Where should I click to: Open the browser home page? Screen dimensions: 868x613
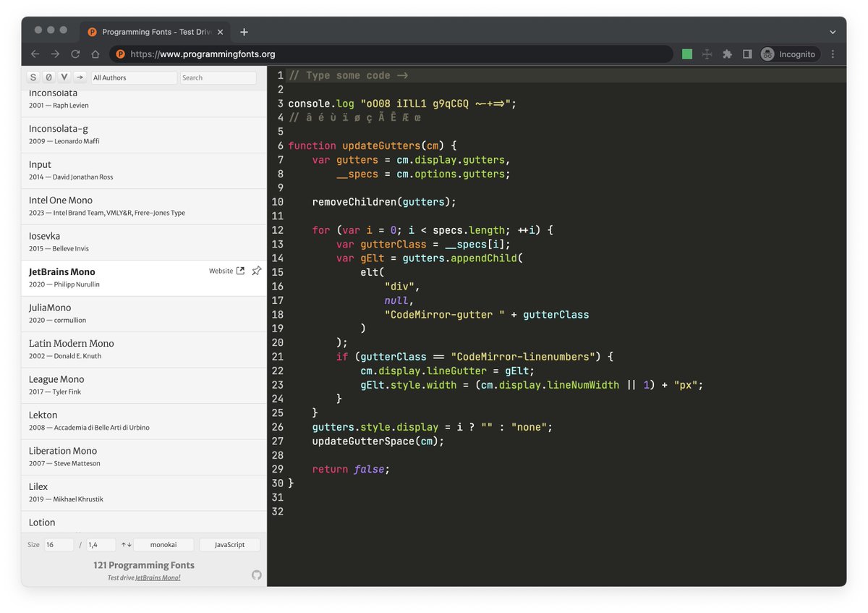click(x=95, y=54)
